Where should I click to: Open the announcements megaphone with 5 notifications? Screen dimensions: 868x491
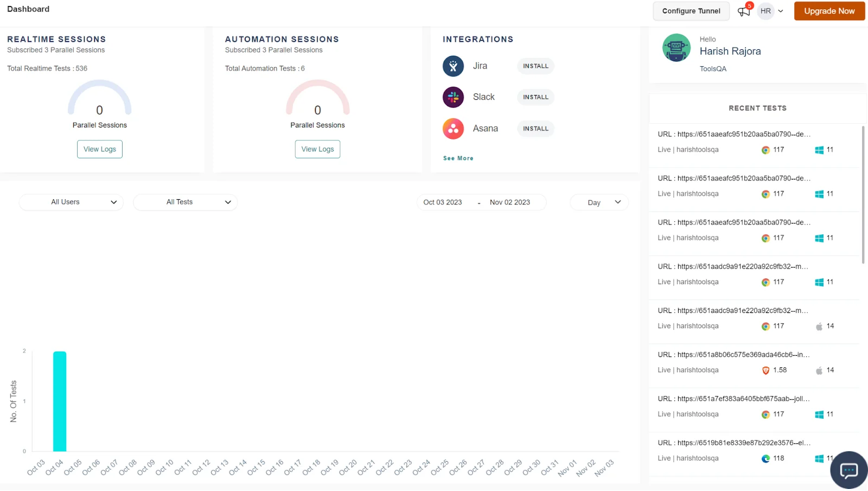744,11
